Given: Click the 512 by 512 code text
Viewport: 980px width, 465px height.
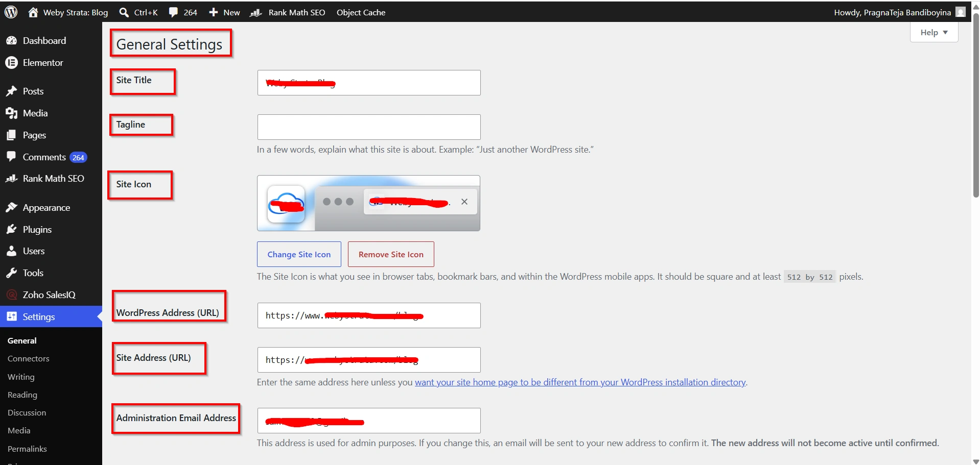Looking at the screenshot, I should point(810,277).
